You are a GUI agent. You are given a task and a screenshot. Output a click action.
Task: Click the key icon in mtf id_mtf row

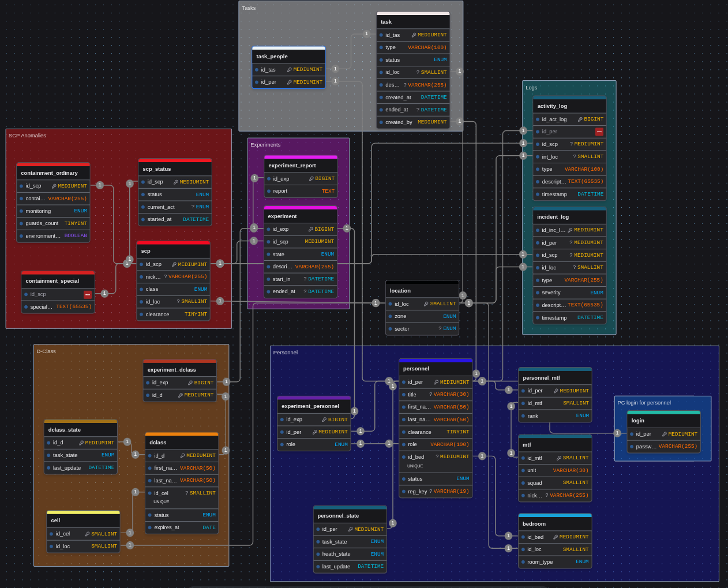coord(559,458)
